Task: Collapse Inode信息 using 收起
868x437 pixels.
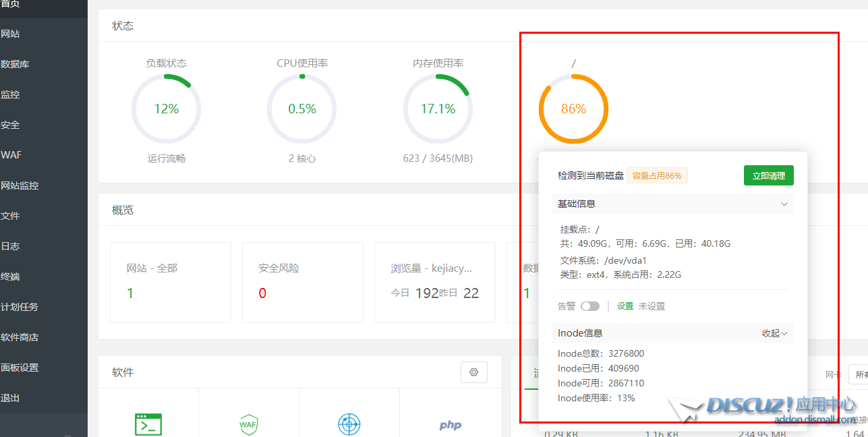Action: pos(775,333)
